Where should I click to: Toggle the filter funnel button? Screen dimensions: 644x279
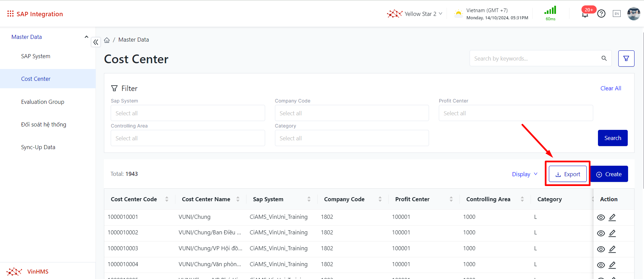tap(626, 59)
